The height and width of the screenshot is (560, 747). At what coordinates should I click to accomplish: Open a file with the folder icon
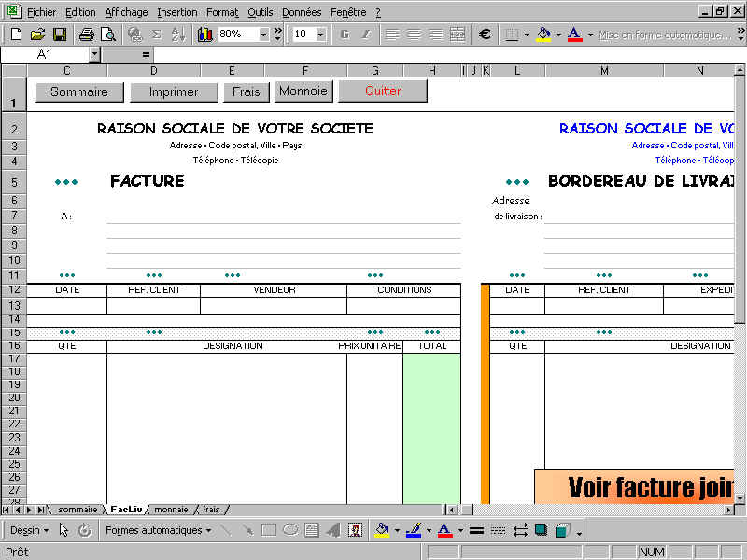pyautogui.click(x=38, y=35)
